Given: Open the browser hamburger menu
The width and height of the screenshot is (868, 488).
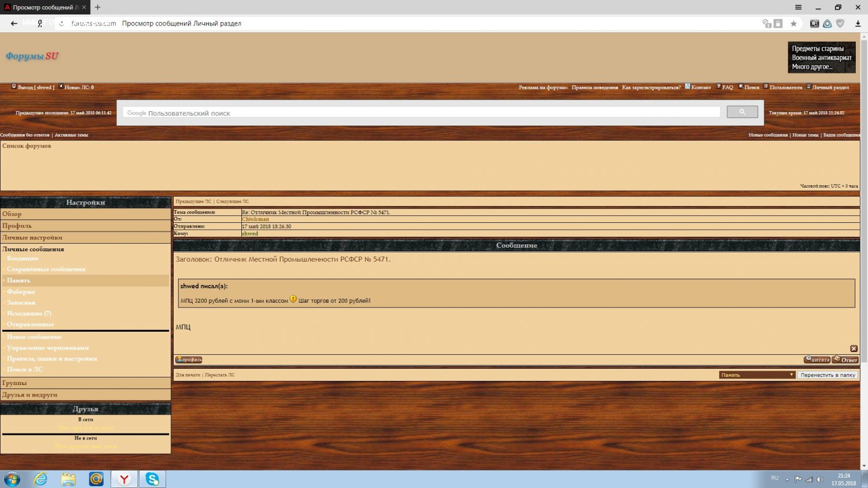Looking at the screenshot, I should click(798, 8).
